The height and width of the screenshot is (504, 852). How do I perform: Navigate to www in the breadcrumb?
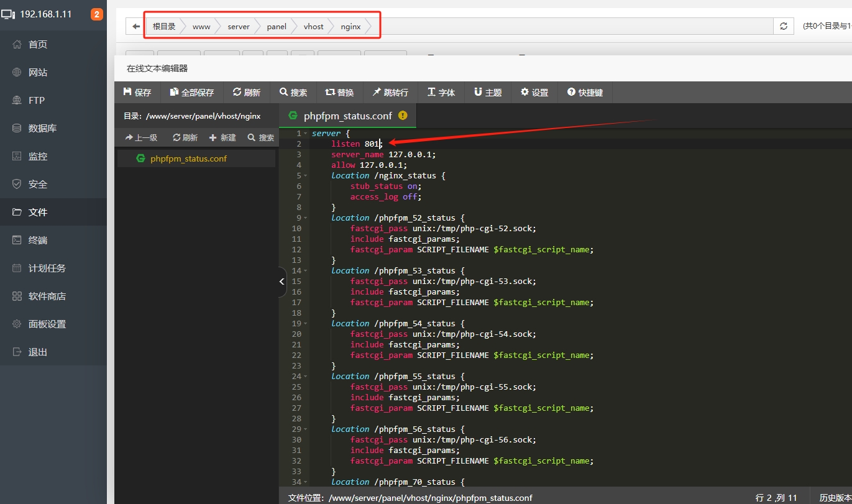(201, 26)
